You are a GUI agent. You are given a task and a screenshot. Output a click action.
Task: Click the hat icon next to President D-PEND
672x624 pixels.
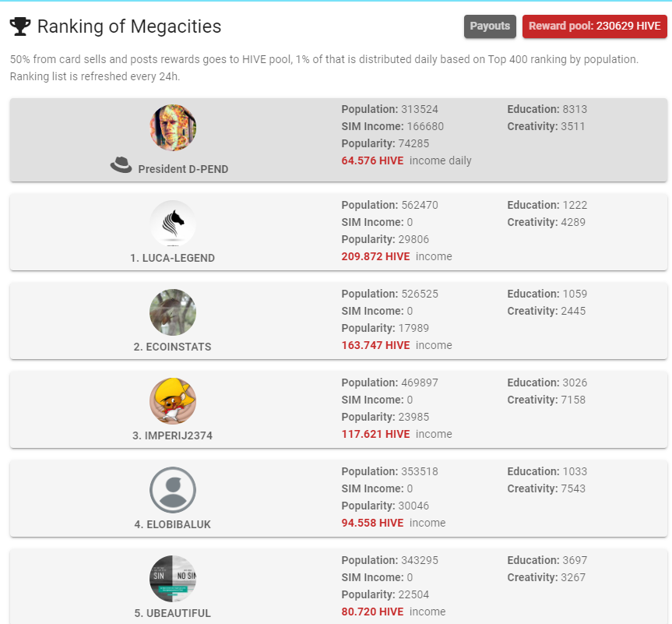coord(121,165)
